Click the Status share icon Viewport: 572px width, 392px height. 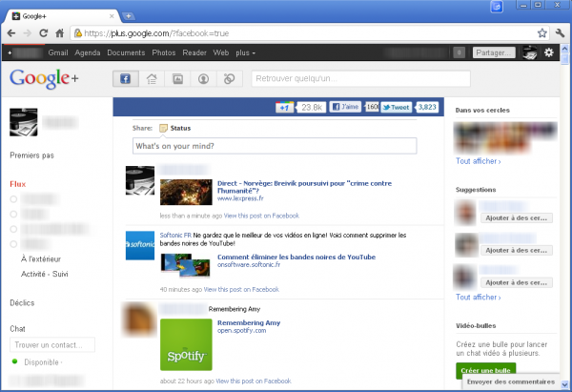163,128
